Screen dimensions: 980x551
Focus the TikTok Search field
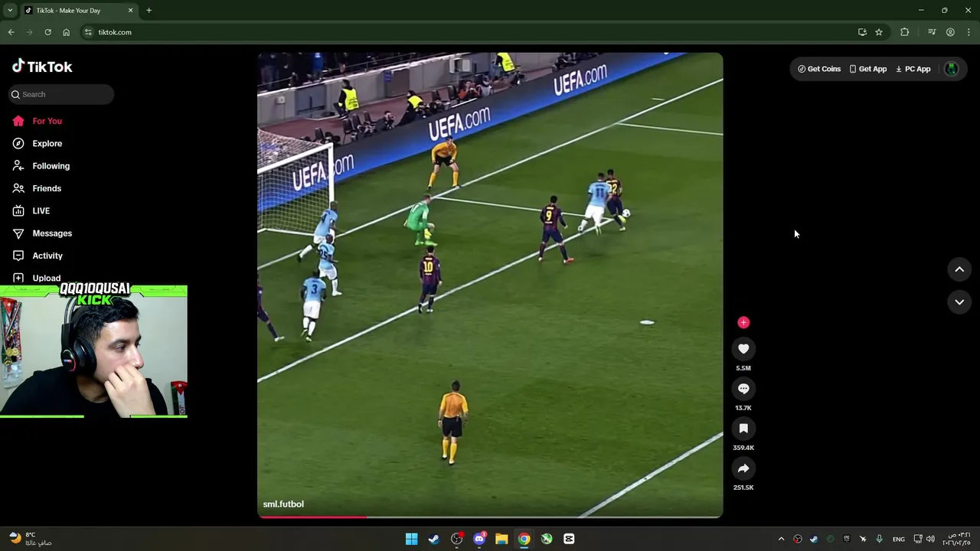(x=62, y=94)
